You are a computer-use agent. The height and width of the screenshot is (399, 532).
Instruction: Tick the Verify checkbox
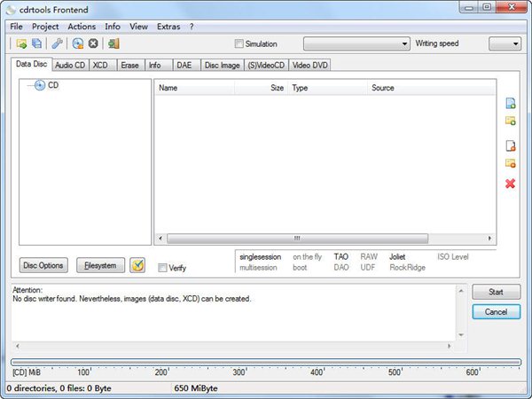tap(162, 268)
